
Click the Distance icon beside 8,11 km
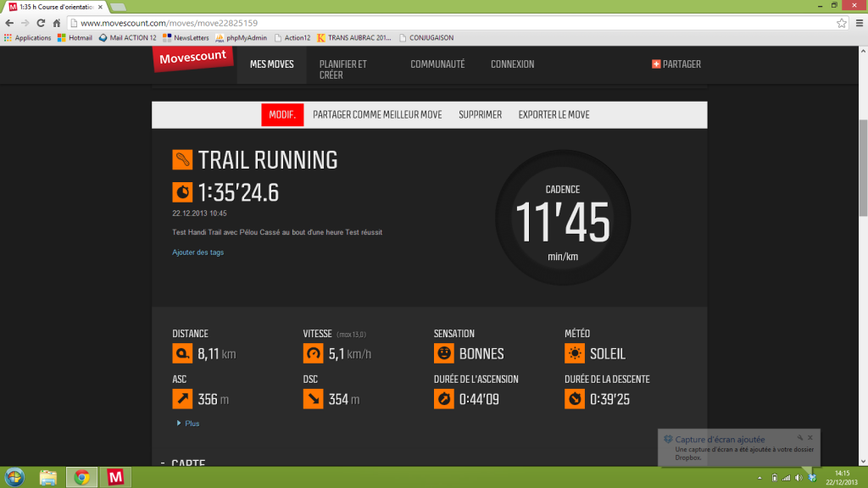pyautogui.click(x=182, y=353)
